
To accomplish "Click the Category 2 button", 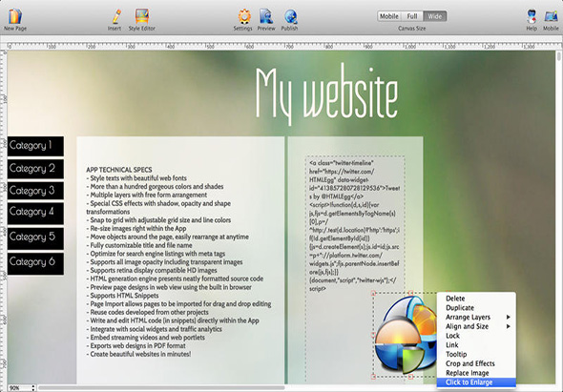I will tap(35, 169).
